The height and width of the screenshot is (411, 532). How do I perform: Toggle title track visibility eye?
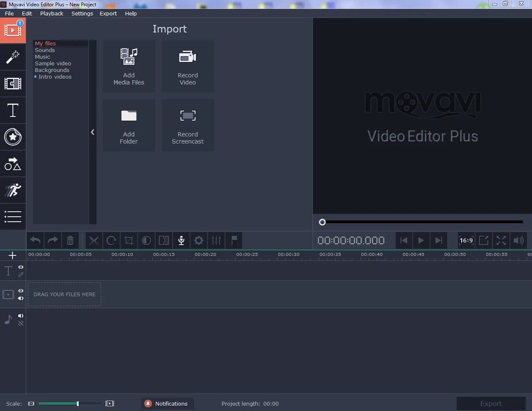click(21, 267)
